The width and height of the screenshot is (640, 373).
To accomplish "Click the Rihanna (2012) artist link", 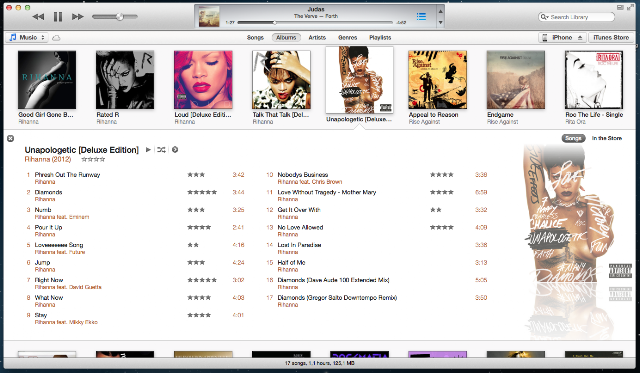I will click(x=48, y=160).
